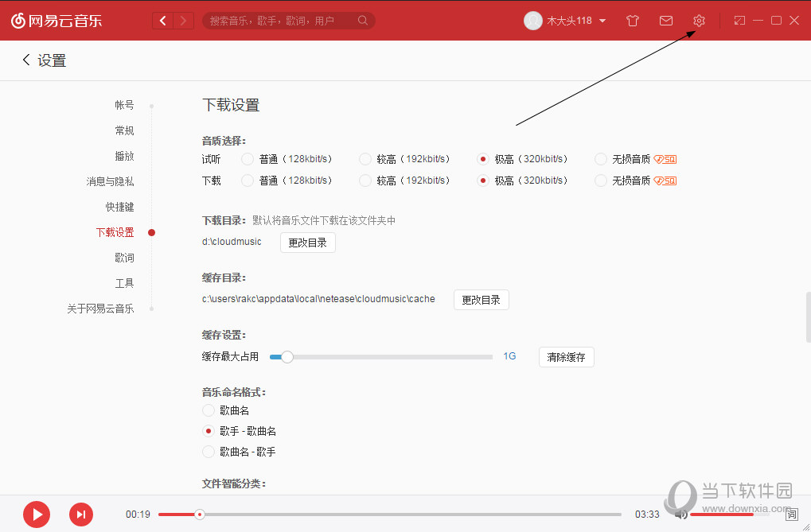Click the play button to start playback
Image resolution: width=811 pixels, height=532 pixels.
36,515
